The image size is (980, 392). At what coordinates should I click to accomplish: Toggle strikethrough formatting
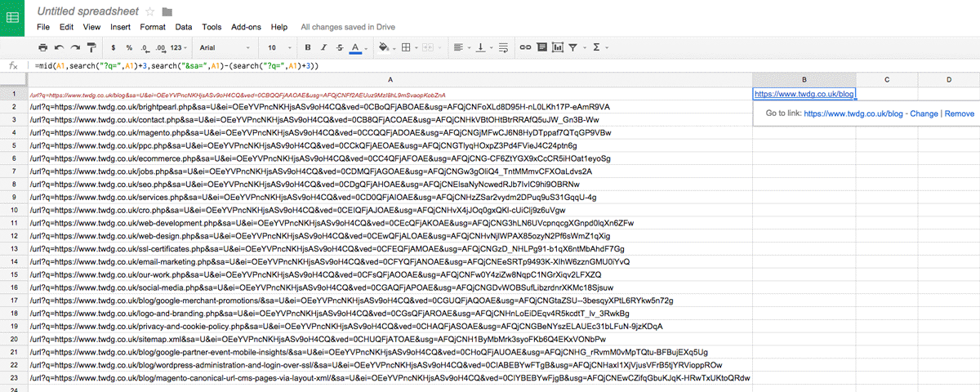pos(340,47)
